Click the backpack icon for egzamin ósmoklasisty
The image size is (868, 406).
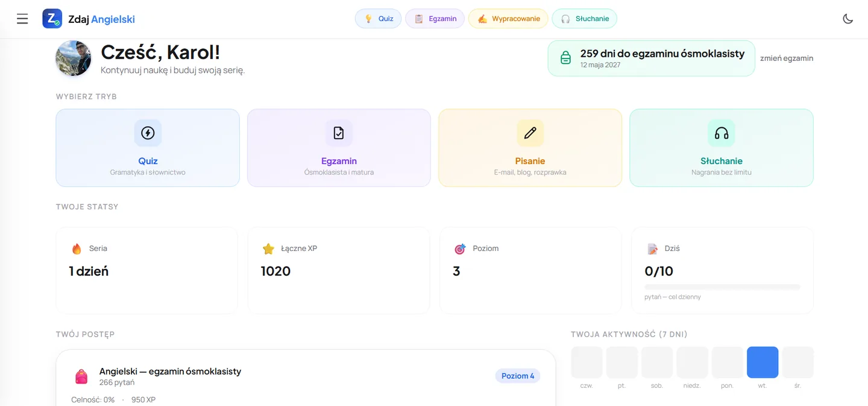81,376
